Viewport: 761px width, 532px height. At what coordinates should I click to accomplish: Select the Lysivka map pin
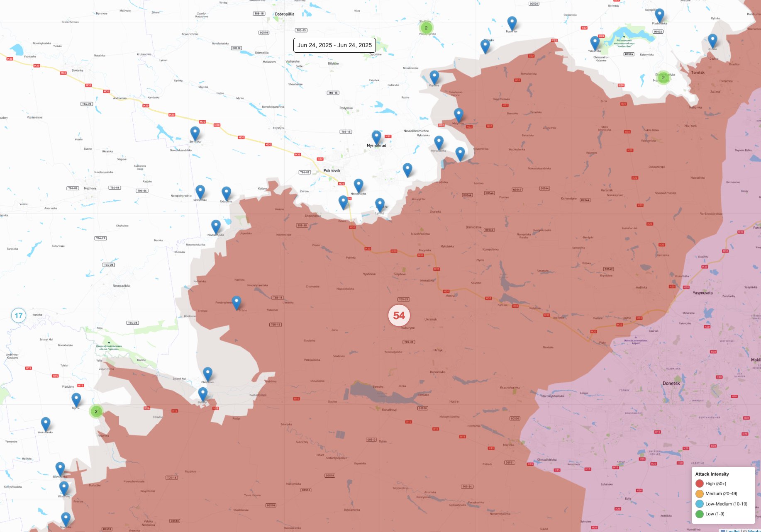point(380,205)
